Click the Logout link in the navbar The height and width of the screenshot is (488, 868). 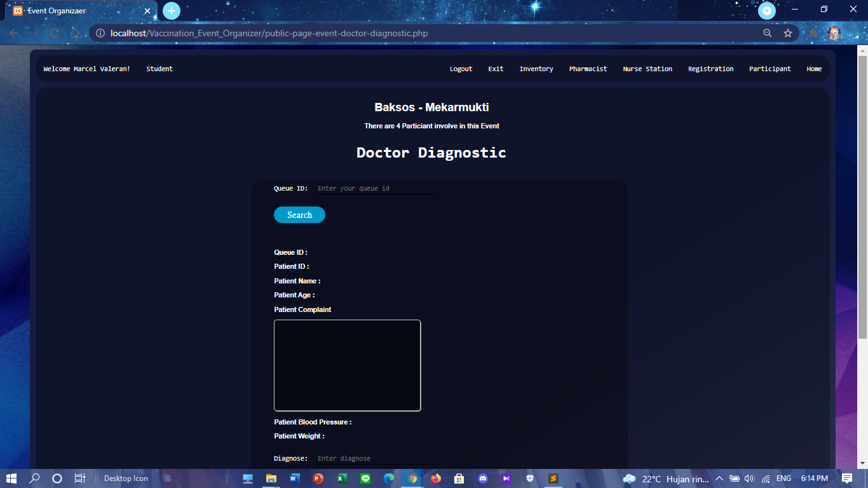[461, 69]
